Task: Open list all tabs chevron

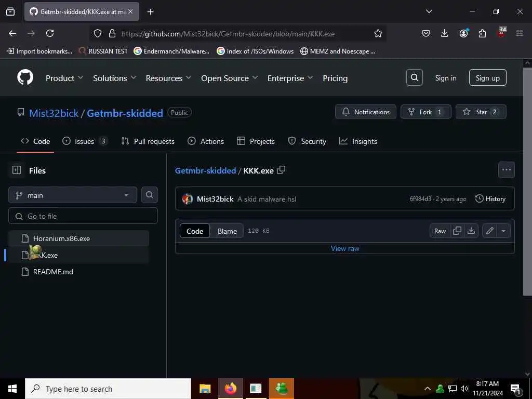Action: 429,11
